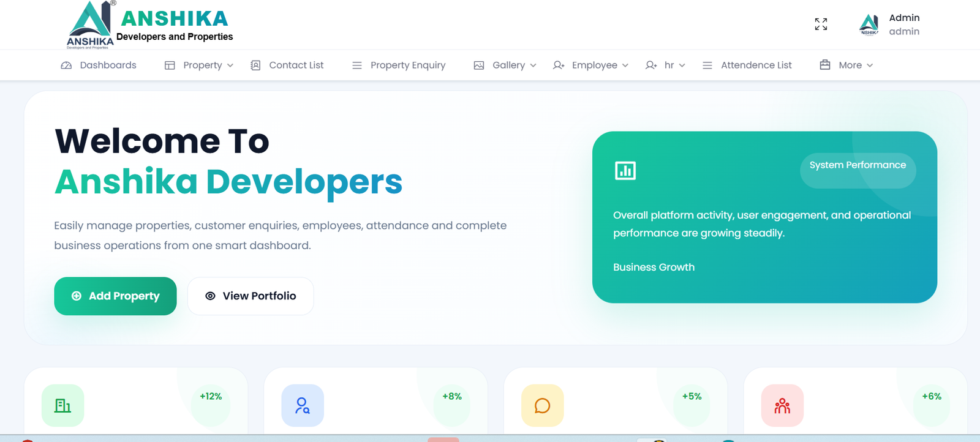Click the Add Property button
The width and height of the screenshot is (980, 442).
click(115, 296)
